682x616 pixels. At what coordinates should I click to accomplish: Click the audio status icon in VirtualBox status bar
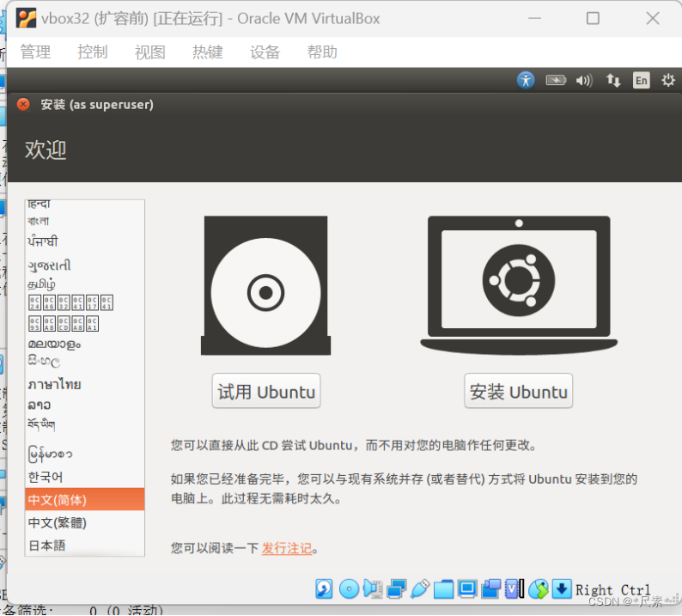373,589
